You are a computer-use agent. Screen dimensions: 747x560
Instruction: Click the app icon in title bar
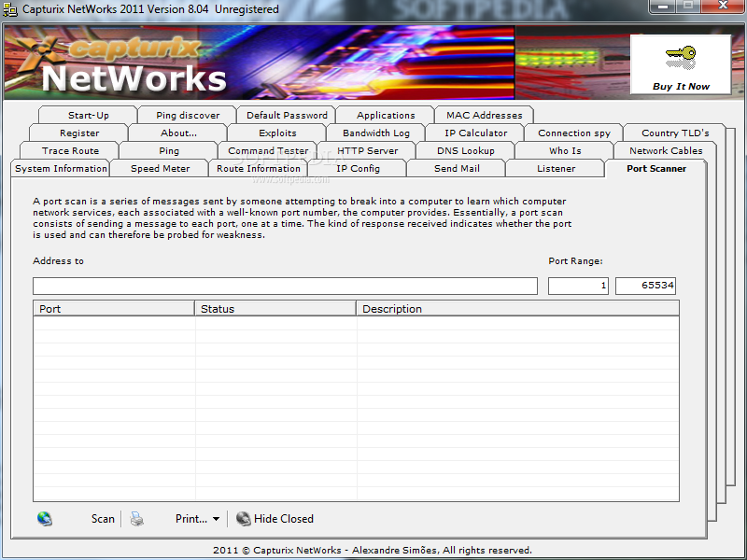10,9
